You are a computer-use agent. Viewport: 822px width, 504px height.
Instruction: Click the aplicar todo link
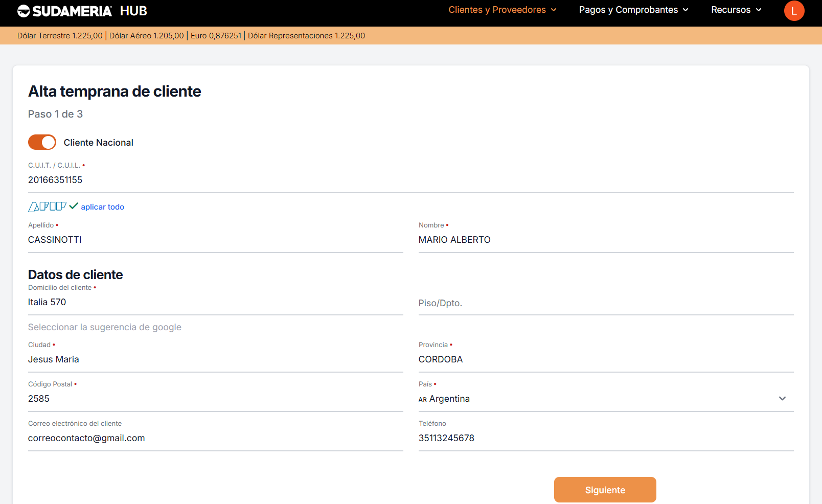coord(102,207)
